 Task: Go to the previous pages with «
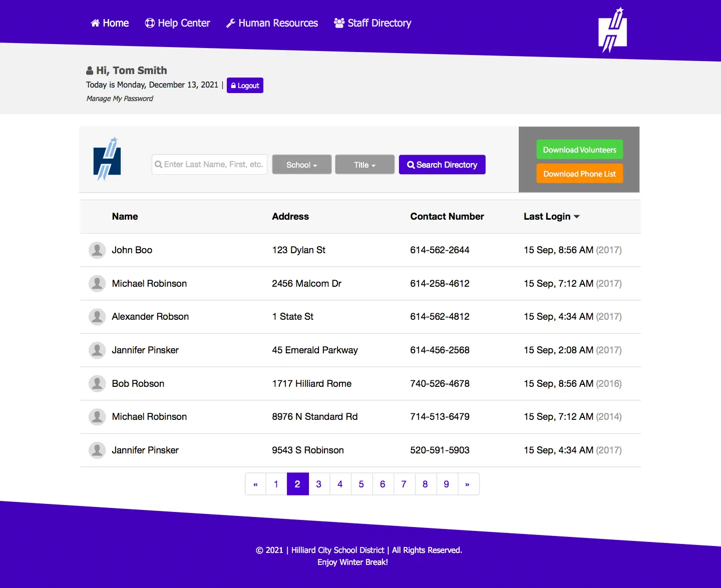[x=255, y=484]
